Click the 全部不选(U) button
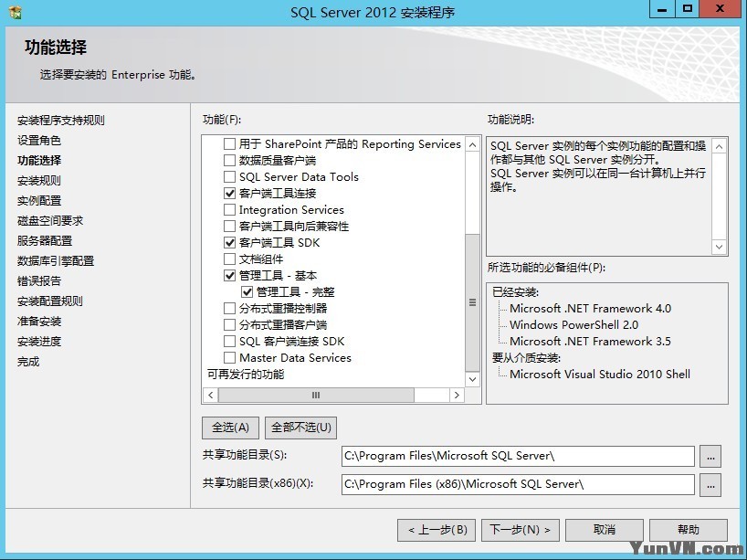The height and width of the screenshot is (560, 747). [x=300, y=428]
